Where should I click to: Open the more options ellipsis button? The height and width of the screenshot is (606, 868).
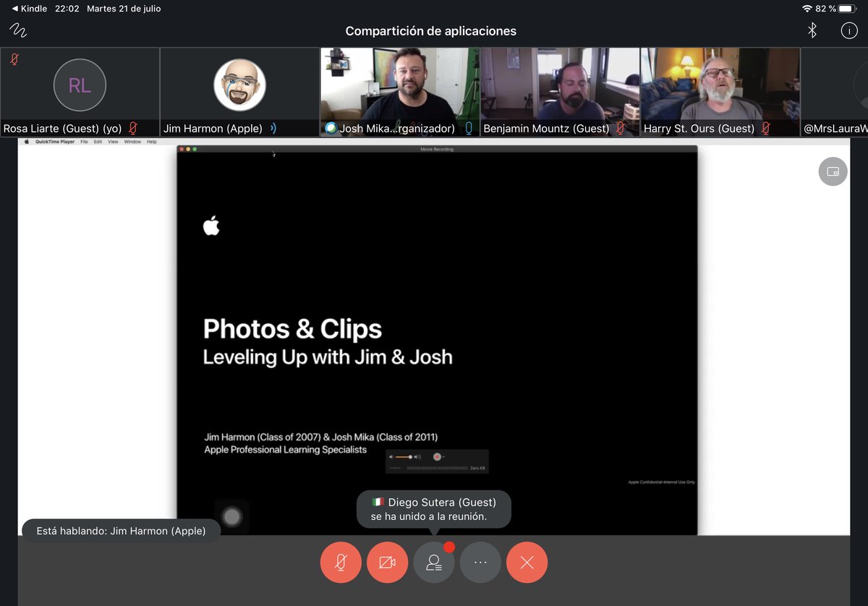[x=480, y=562]
